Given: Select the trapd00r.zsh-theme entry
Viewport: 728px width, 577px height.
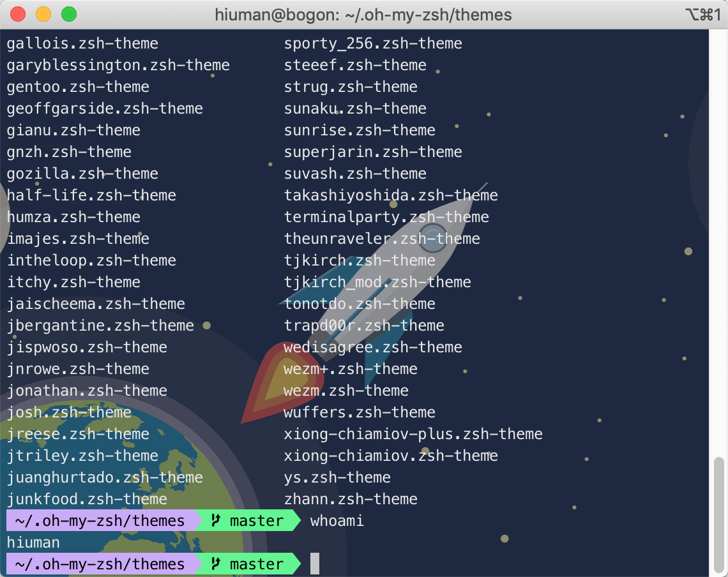Looking at the screenshot, I should [363, 325].
